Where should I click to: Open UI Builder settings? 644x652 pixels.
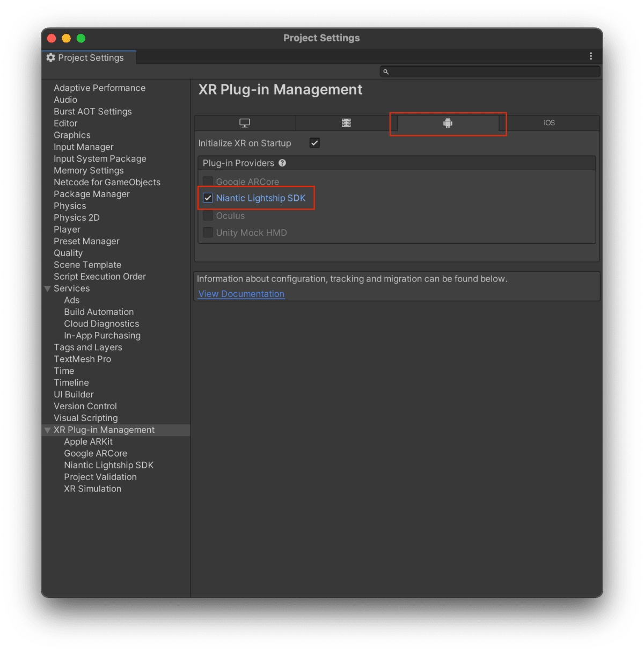(74, 395)
